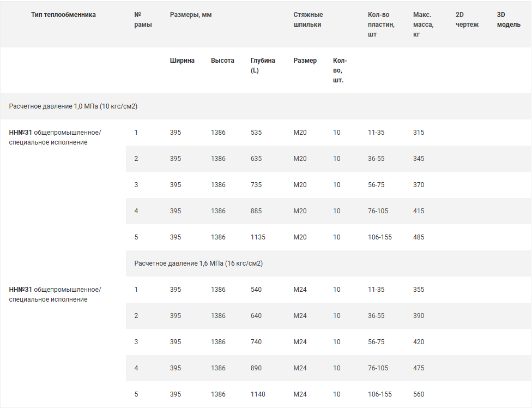
Task: Click the depth value 535
Action: pos(256,133)
